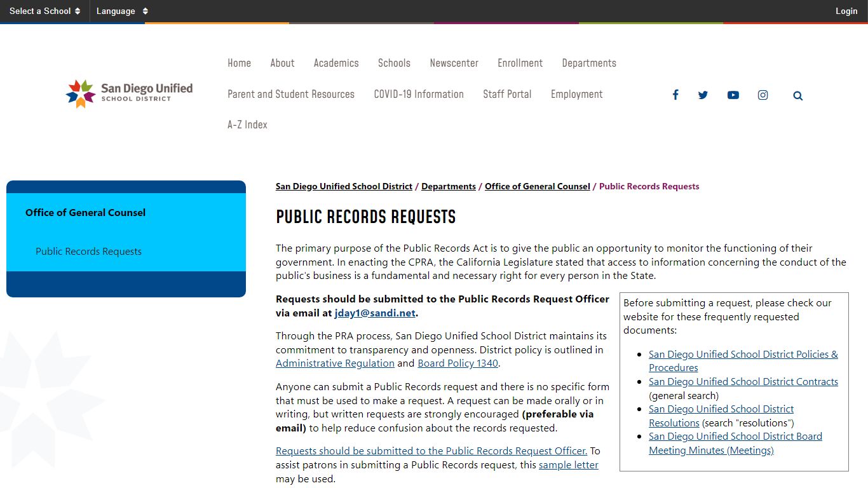
Task: Click Login in the top bar
Action: (846, 11)
